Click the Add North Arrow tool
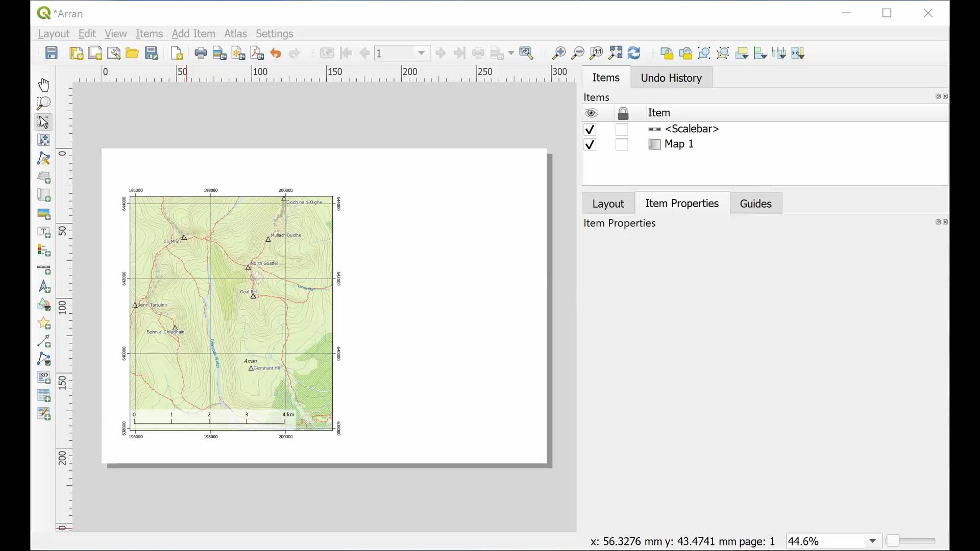The height and width of the screenshot is (551, 980). (x=44, y=287)
